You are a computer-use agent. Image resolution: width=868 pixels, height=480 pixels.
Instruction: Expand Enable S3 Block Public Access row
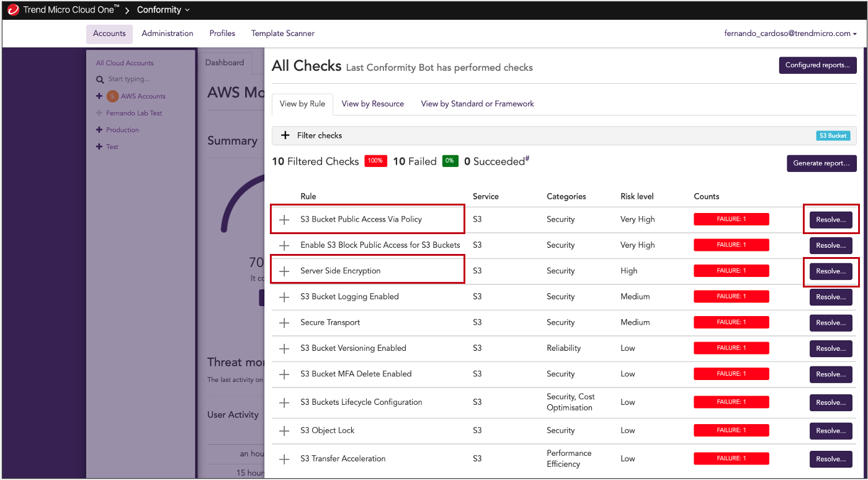point(284,245)
